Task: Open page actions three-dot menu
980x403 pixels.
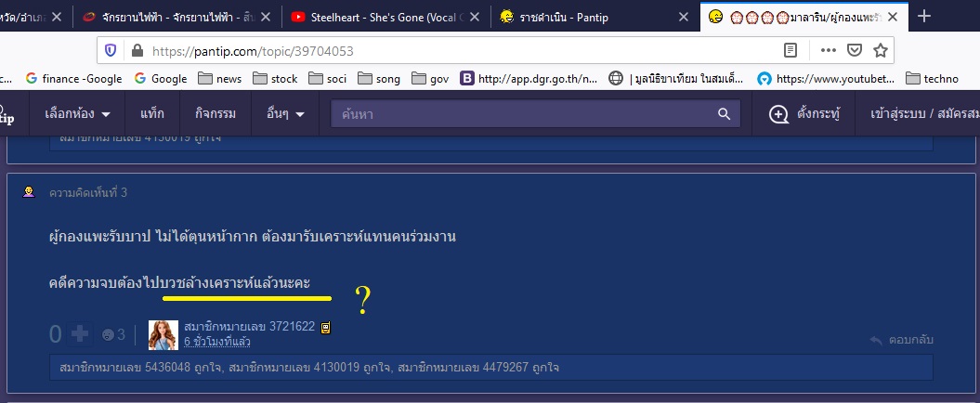Action: tap(829, 51)
